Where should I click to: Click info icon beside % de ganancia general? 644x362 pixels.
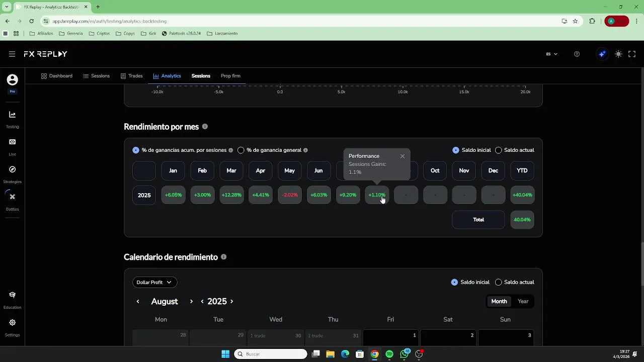305,150
